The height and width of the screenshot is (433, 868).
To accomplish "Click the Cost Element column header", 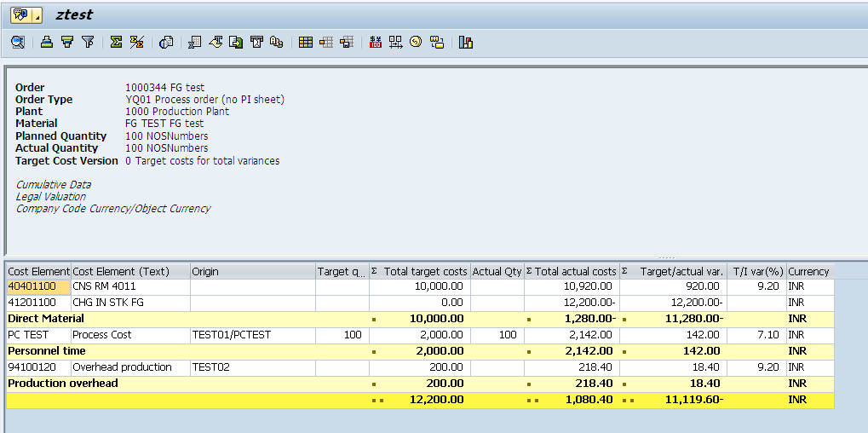I will point(38,271).
